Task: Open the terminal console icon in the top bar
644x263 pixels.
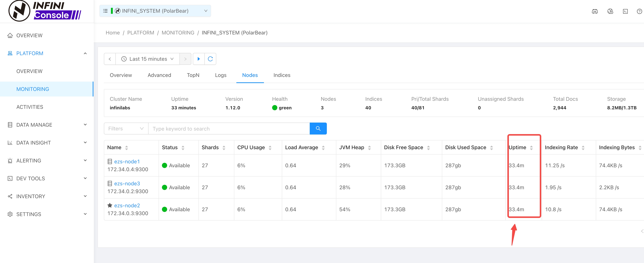Action: [x=625, y=11]
